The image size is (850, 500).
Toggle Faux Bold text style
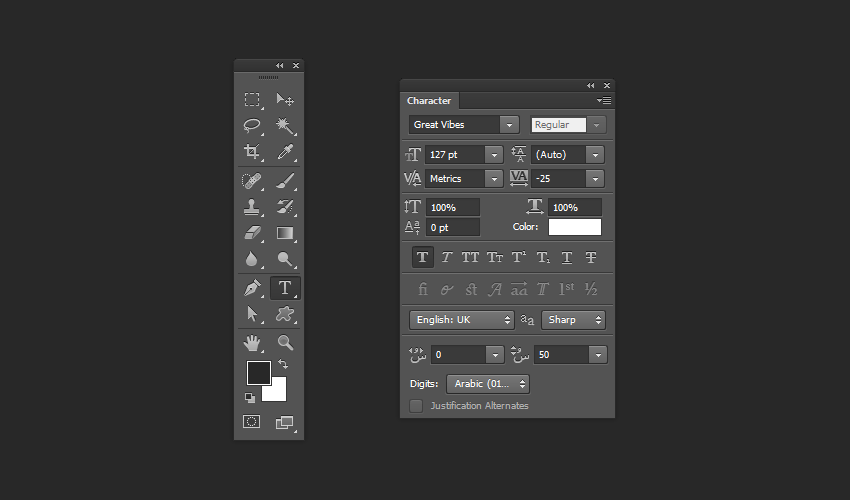[423, 257]
